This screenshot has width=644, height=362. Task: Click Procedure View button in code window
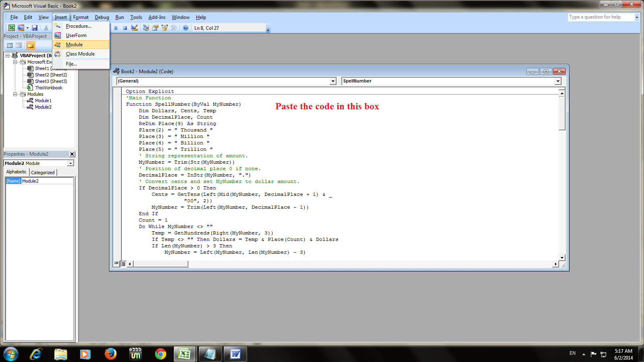[x=116, y=264]
